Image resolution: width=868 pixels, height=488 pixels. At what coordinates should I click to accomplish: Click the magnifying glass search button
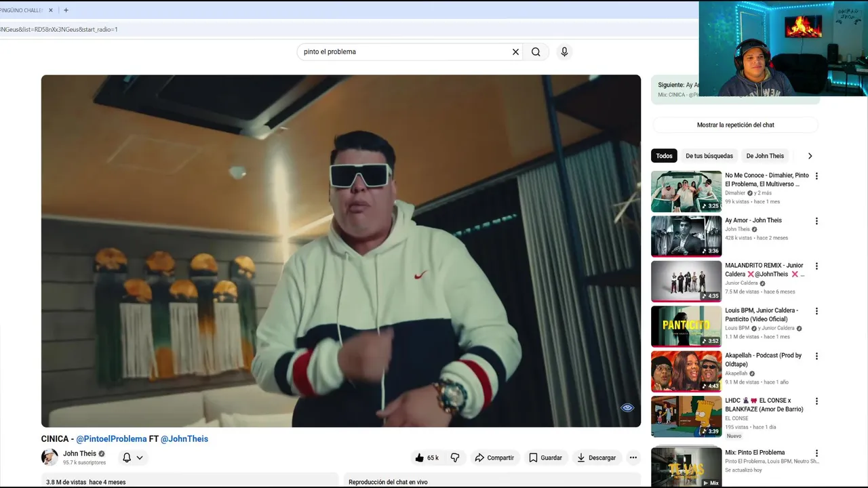pos(536,52)
